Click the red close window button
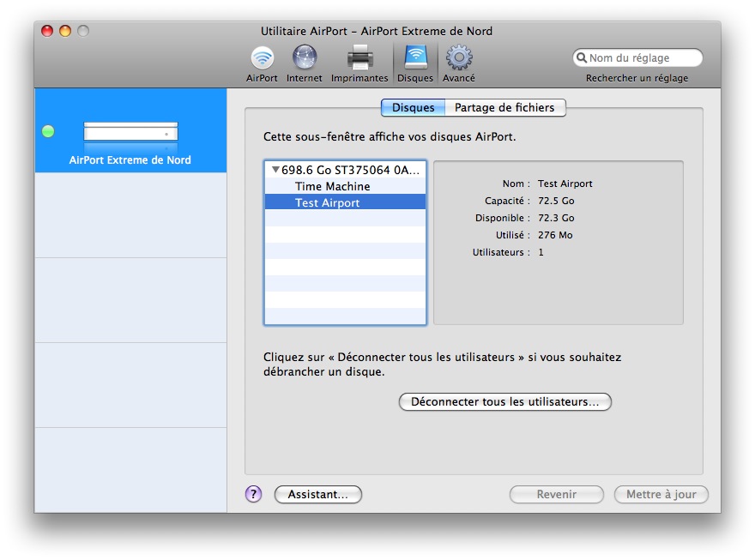The height and width of the screenshot is (560, 755). click(47, 31)
